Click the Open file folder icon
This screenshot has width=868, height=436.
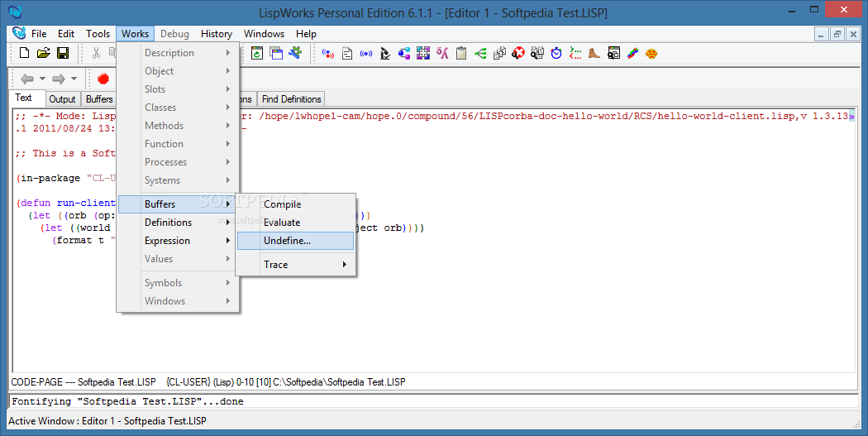(x=43, y=53)
